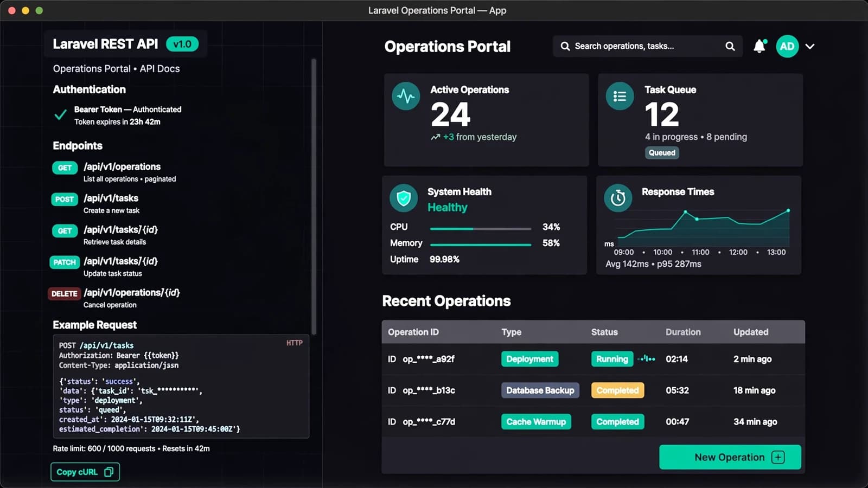Screen dimensions: 868x488
Task: Sort by the Status column header
Action: point(604,332)
